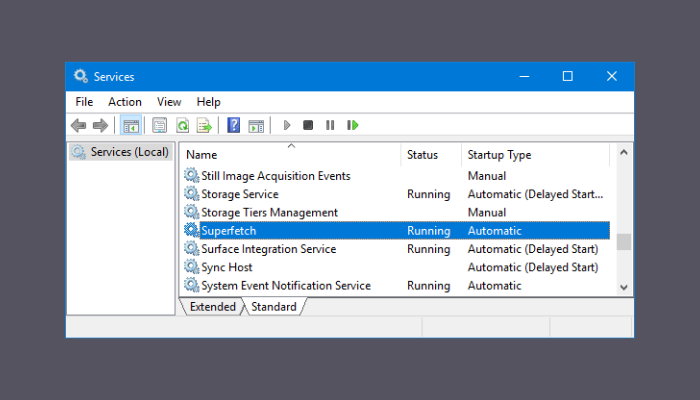
Task: Close the Services window
Action: pyautogui.click(x=612, y=76)
